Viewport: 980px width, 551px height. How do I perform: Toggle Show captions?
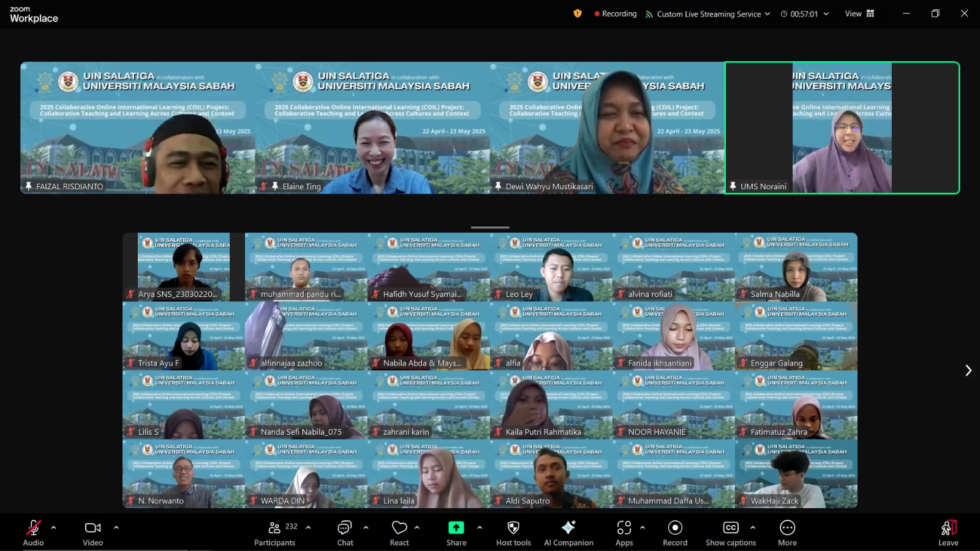click(x=731, y=533)
